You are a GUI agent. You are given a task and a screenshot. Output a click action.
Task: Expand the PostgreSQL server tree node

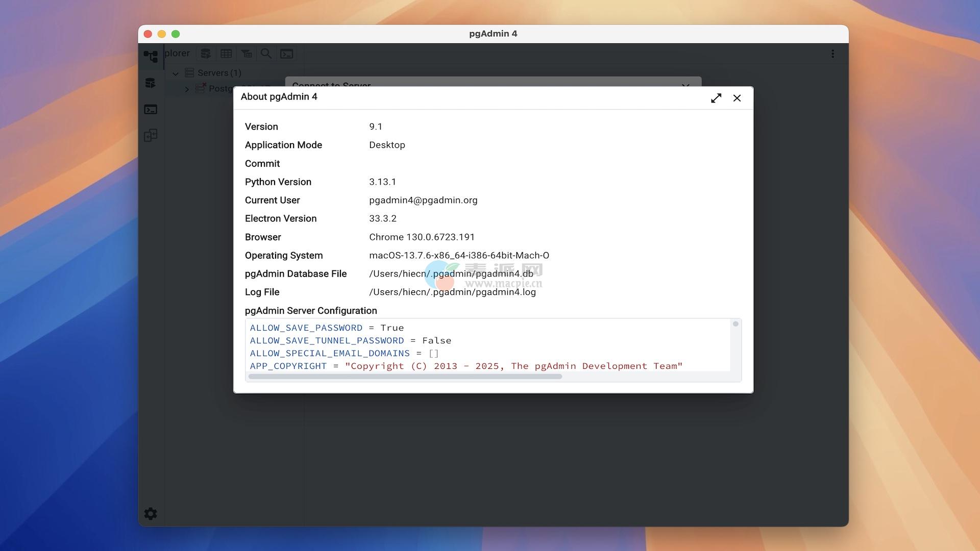point(187,89)
